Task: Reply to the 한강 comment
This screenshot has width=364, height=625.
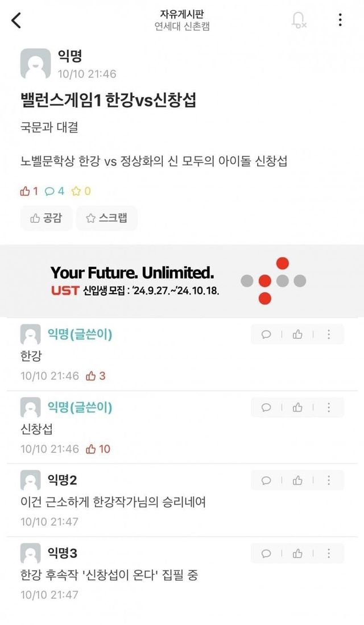Action: pos(266,334)
